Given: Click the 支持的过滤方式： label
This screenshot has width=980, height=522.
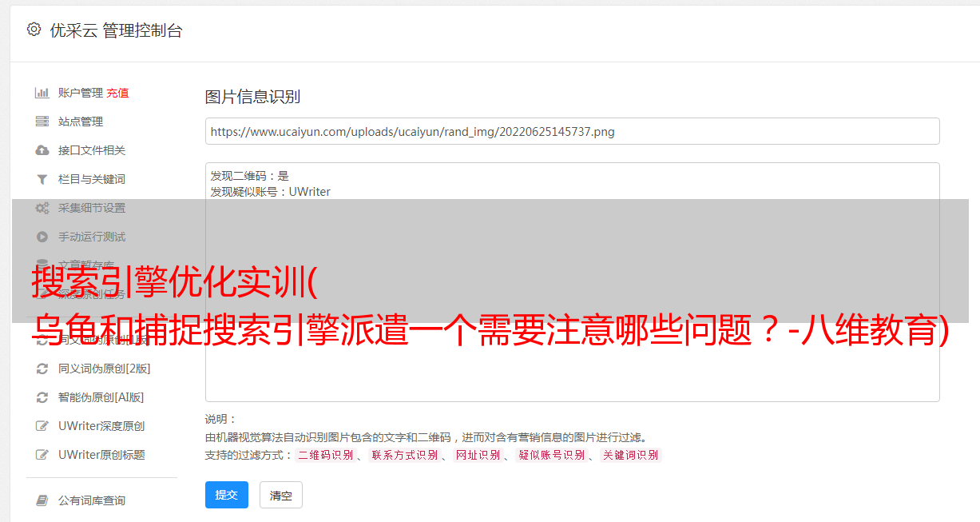Looking at the screenshot, I should pyautogui.click(x=249, y=455).
